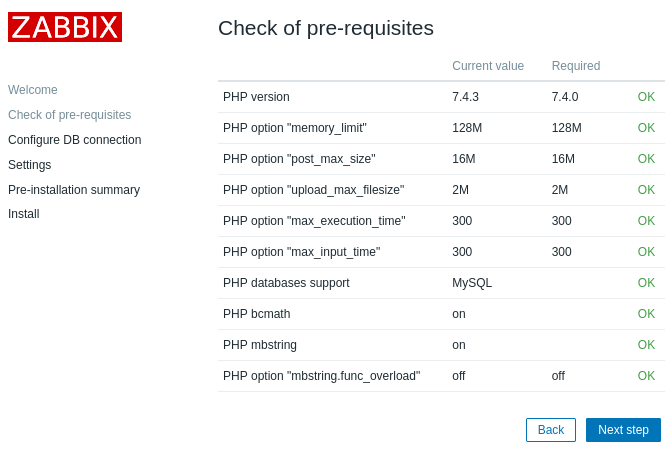Open the Welcome step in sidebar

(33, 90)
